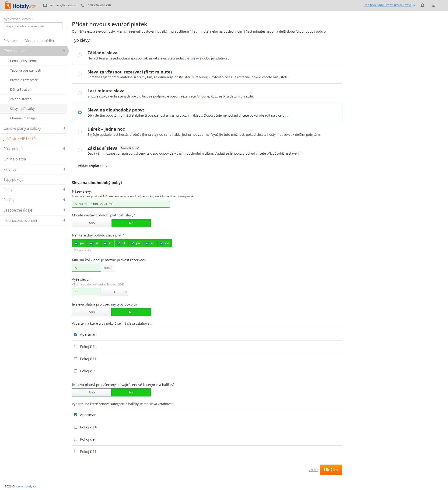This screenshot has width=448, height=490.
Task: Focus the Název slevy text field
Action: [x=121, y=204]
